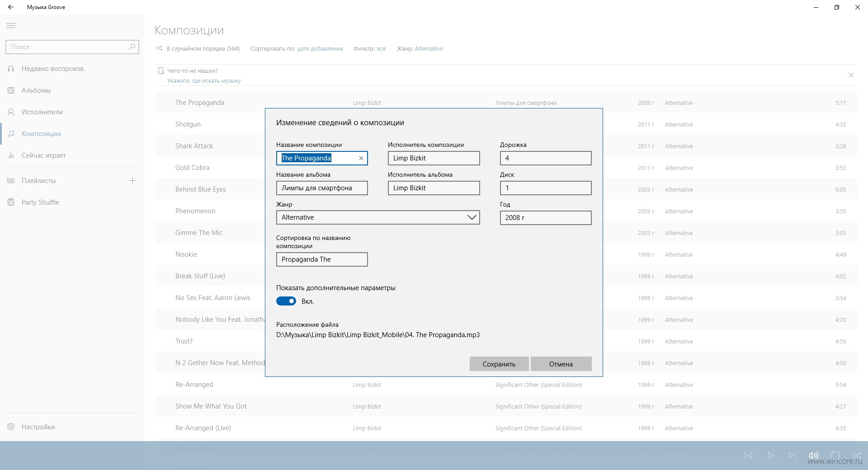Edit the album title field
This screenshot has width=868, height=470.
[322, 188]
